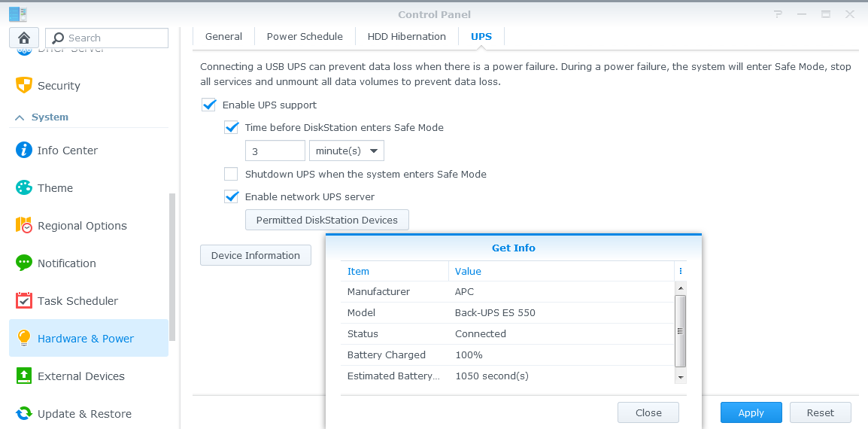Switch to the Power Schedule tab
The height and width of the screenshot is (429, 868).
coord(305,36)
